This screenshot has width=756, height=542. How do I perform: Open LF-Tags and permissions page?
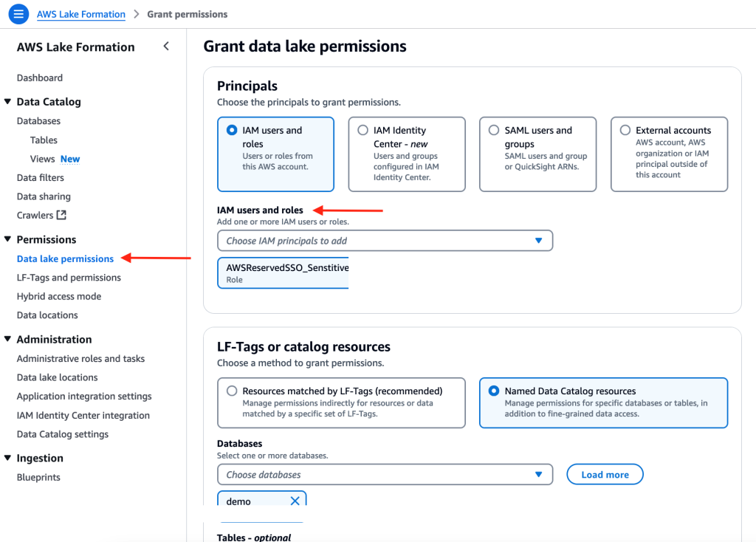click(69, 277)
